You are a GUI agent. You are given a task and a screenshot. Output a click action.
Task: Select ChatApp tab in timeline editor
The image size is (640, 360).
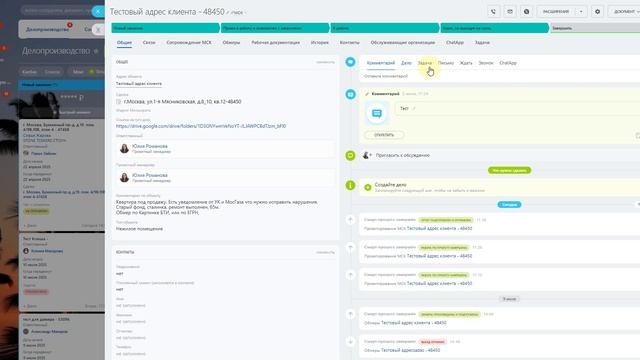click(x=508, y=63)
